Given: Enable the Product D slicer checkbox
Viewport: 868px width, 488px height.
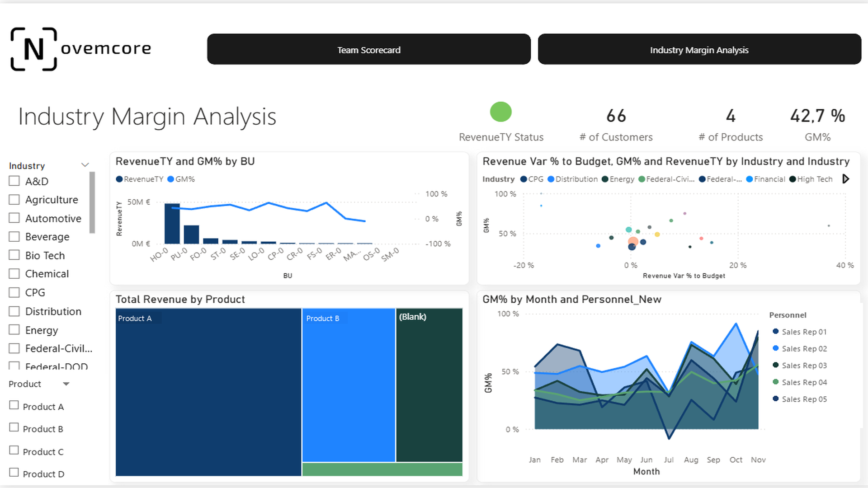Looking at the screenshot, I should (x=14, y=472).
